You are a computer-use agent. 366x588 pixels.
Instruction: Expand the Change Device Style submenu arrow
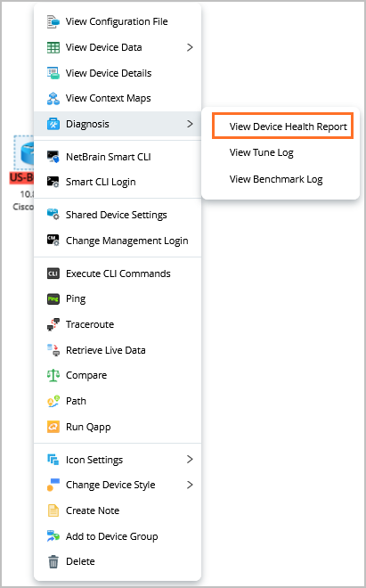pos(190,485)
